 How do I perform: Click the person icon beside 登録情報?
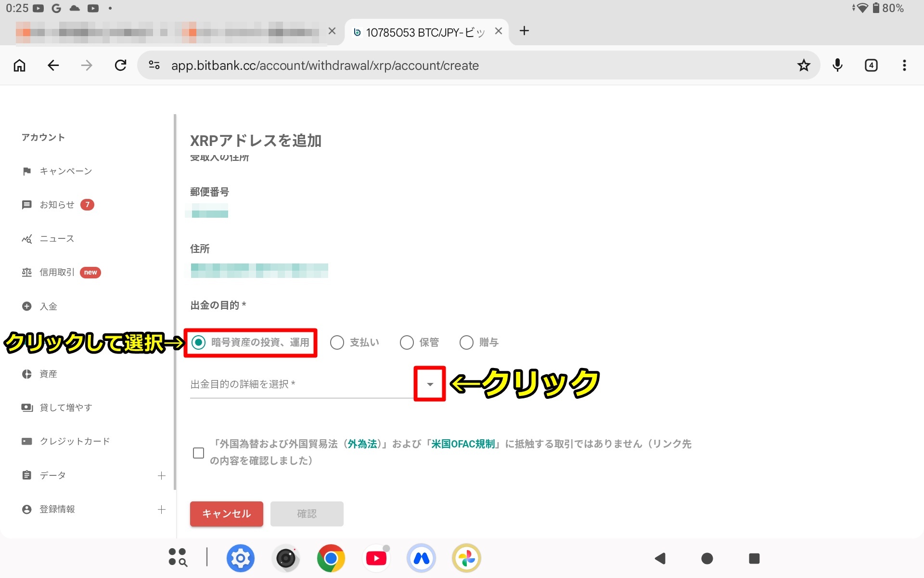[x=27, y=509]
